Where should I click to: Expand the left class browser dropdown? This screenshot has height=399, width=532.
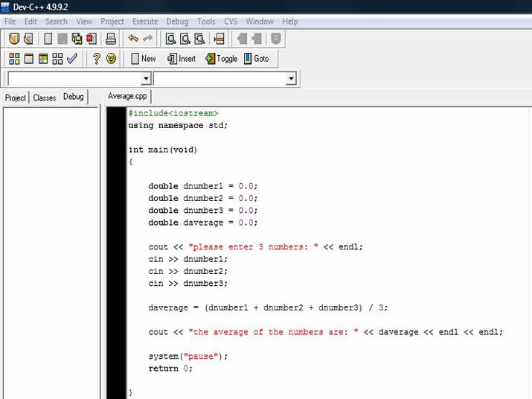tap(145, 79)
